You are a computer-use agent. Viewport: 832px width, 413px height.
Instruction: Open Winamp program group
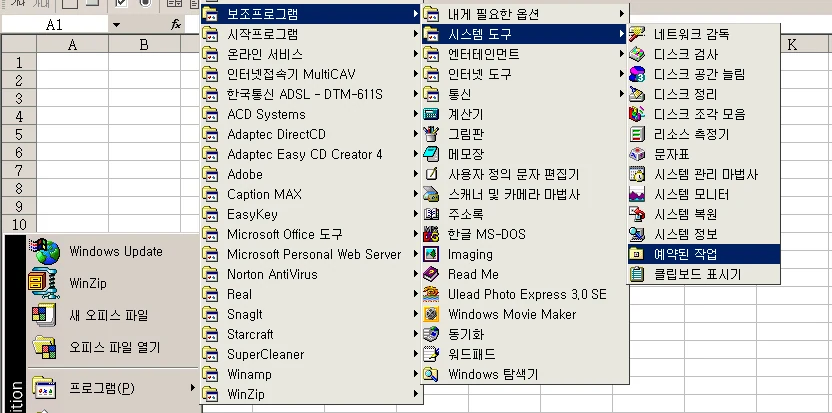(x=311, y=374)
